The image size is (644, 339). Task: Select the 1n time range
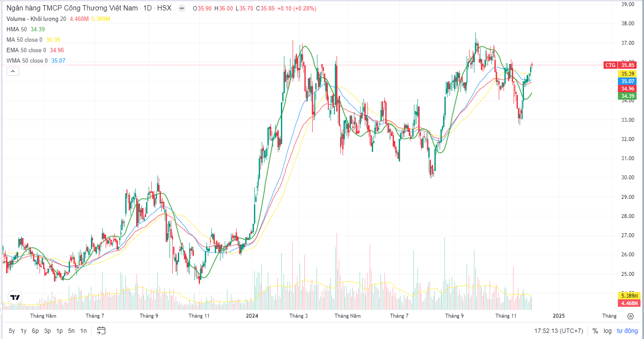click(x=83, y=331)
